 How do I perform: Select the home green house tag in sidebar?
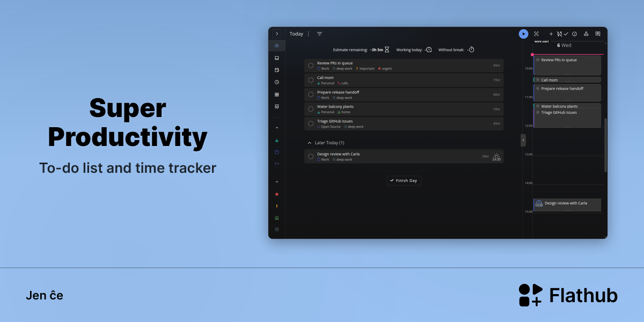pos(277,218)
